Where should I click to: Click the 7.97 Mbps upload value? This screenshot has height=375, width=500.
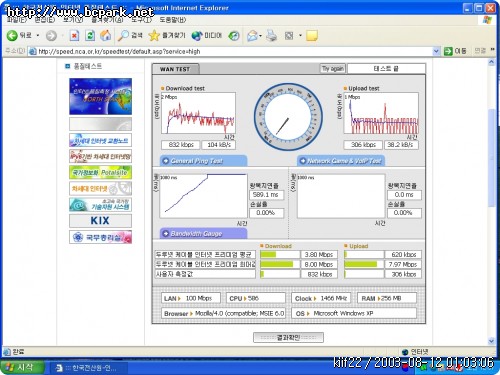click(403, 264)
